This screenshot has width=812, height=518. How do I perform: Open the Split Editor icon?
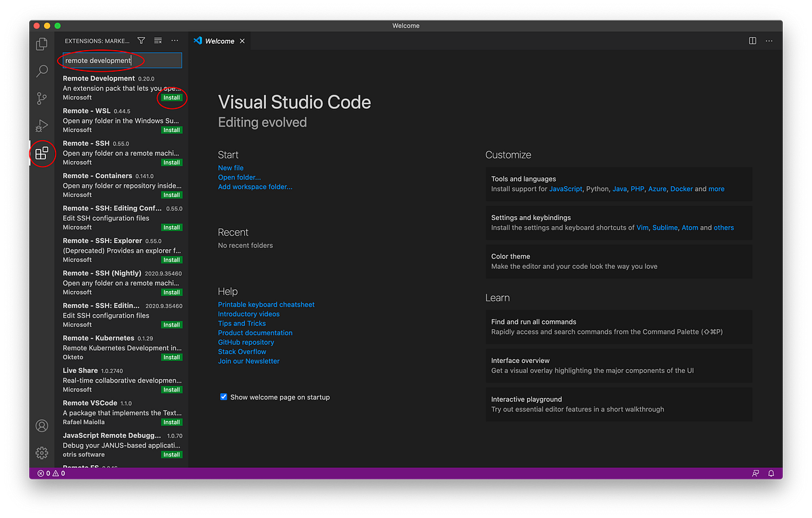tap(752, 41)
